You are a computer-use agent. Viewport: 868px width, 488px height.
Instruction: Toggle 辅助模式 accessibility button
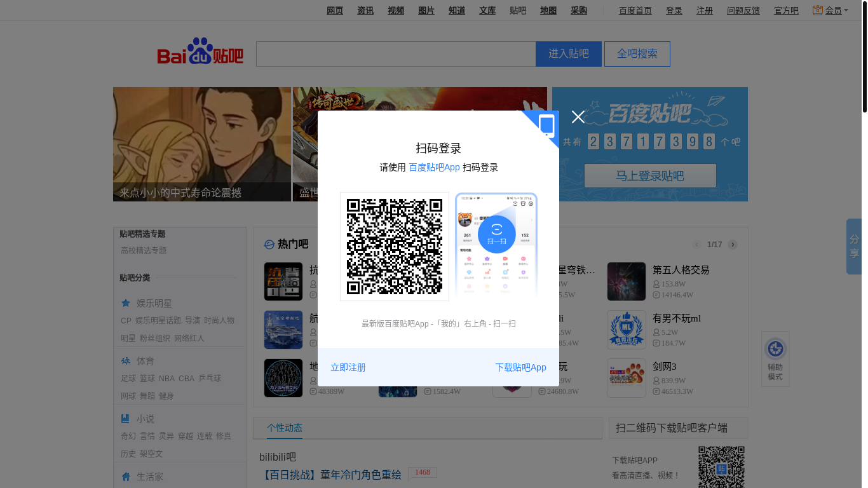point(775,359)
